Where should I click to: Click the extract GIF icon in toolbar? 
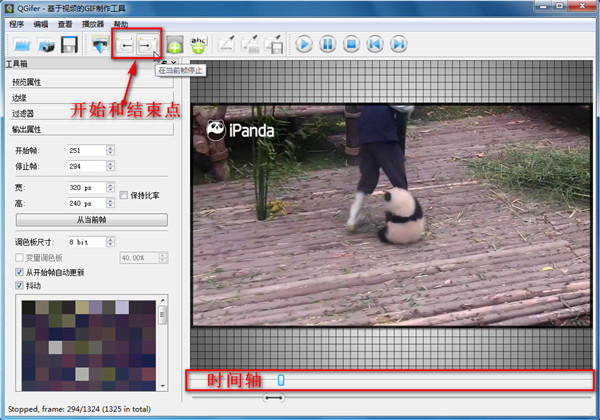click(100, 45)
